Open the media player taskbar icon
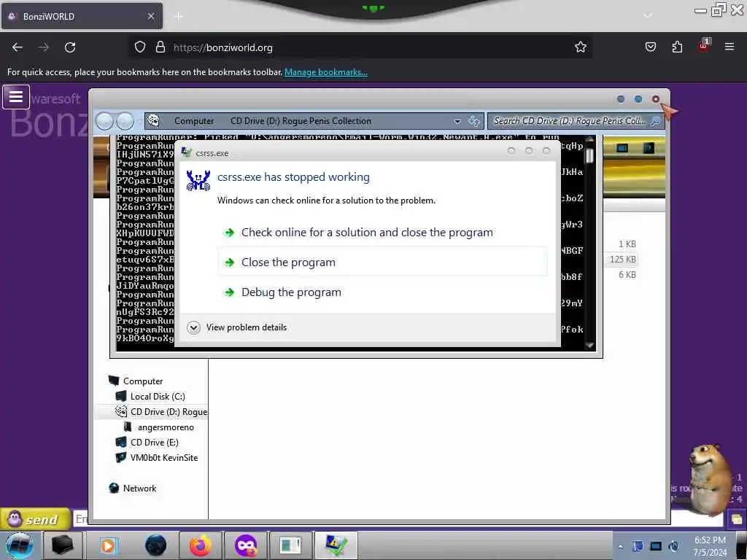The height and width of the screenshot is (560, 747). [x=108, y=545]
